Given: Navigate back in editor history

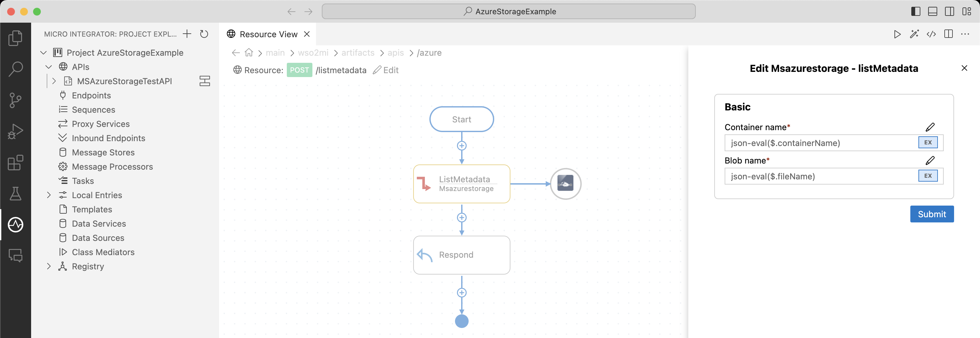Looking at the screenshot, I should (291, 11).
